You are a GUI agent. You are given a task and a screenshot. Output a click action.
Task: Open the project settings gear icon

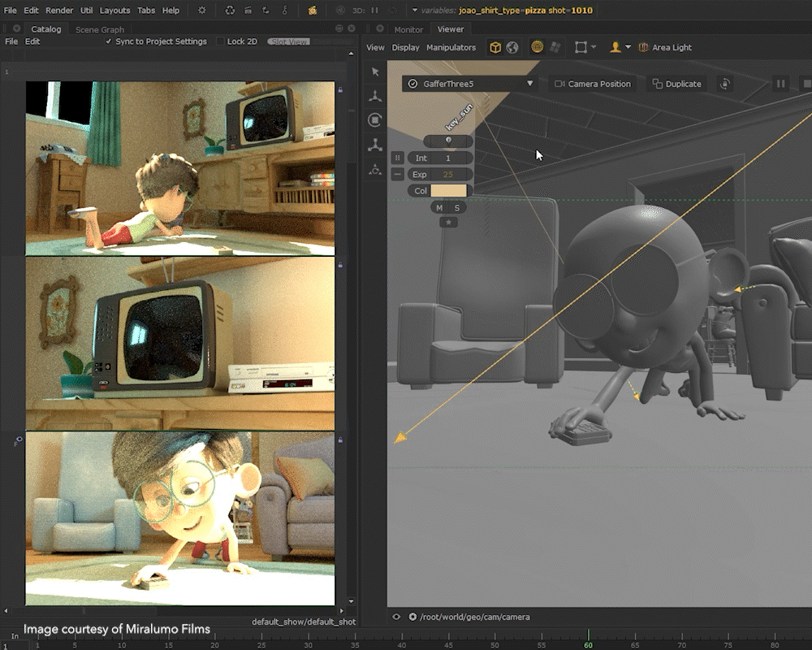pyautogui.click(x=202, y=11)
